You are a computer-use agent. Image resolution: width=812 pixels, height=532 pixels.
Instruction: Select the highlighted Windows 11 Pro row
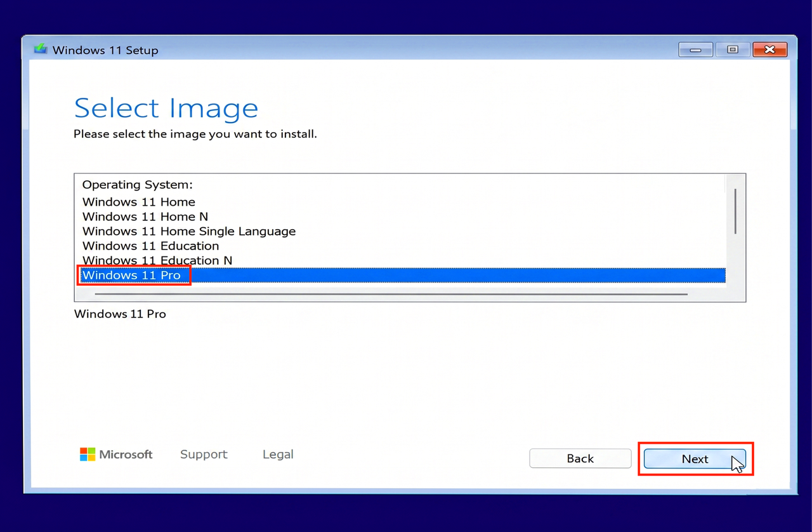point(403,275)
